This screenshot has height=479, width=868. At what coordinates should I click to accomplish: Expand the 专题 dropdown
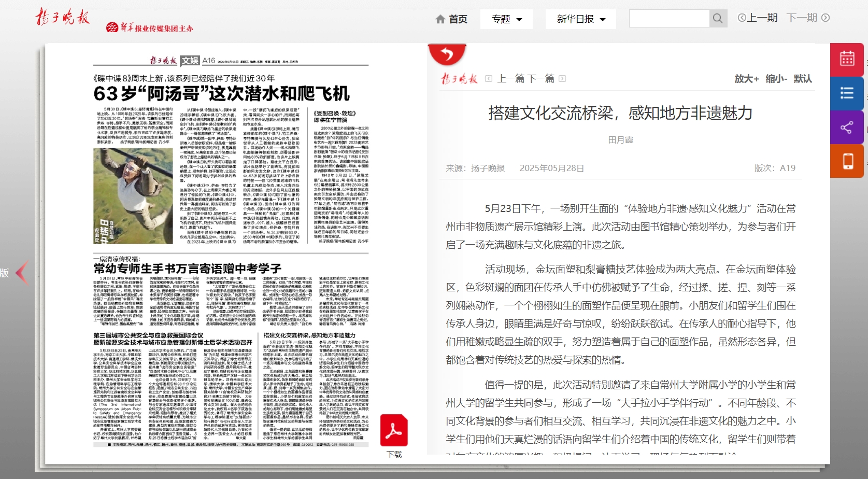[x=506, y=19]
